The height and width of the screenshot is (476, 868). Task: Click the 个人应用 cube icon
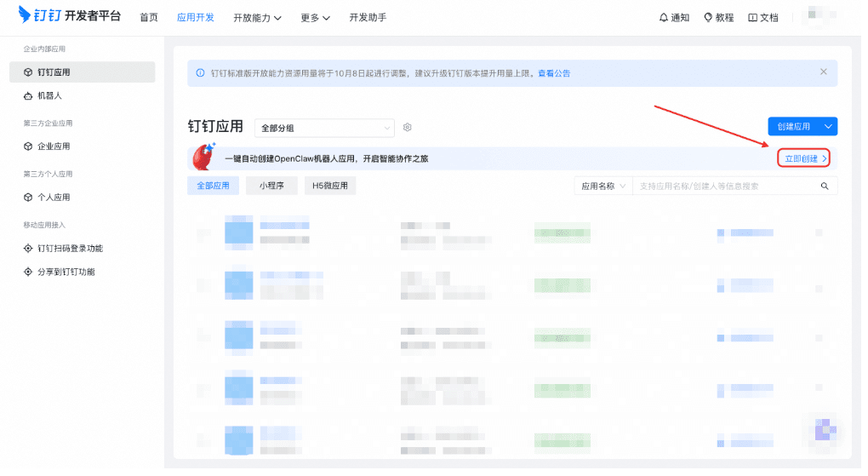(x=28, y=198)
